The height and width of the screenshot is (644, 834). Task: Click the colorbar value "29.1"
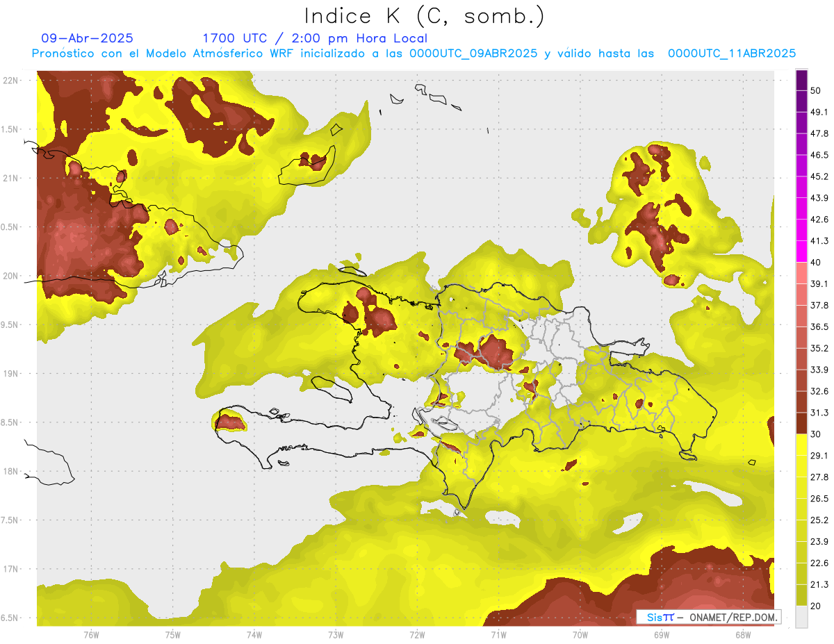point(819,456)
